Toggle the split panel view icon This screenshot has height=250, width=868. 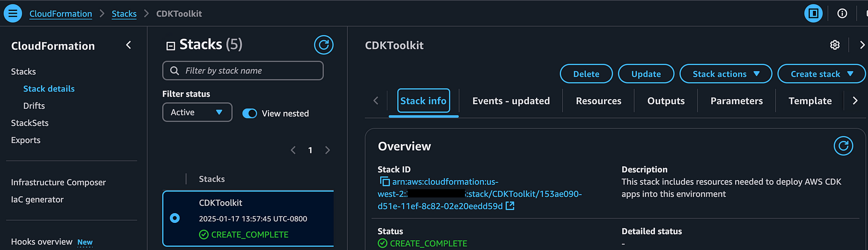point(813,14)
